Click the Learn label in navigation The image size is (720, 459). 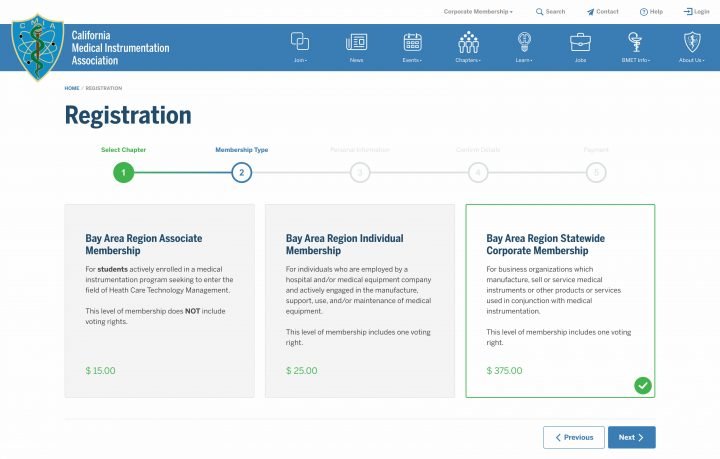click(523, 60)
